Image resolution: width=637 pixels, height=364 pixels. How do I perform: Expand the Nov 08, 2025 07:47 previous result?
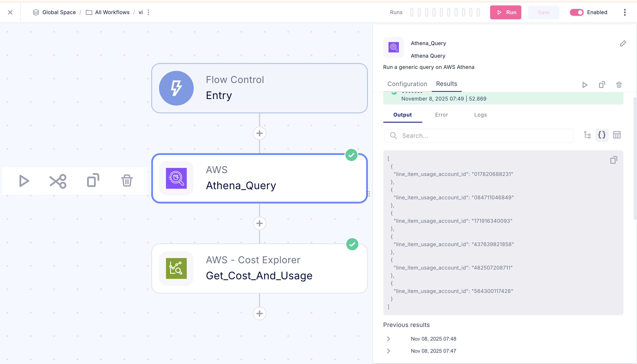[x=388, y=351]
